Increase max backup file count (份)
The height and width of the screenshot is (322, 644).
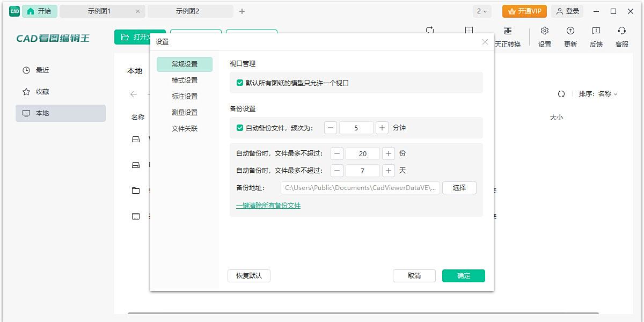(x=389, y=153)
